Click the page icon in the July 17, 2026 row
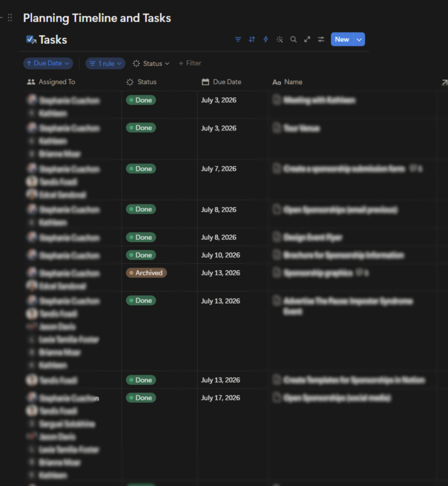This screenshot has height=486, width=448. (277, 398)
